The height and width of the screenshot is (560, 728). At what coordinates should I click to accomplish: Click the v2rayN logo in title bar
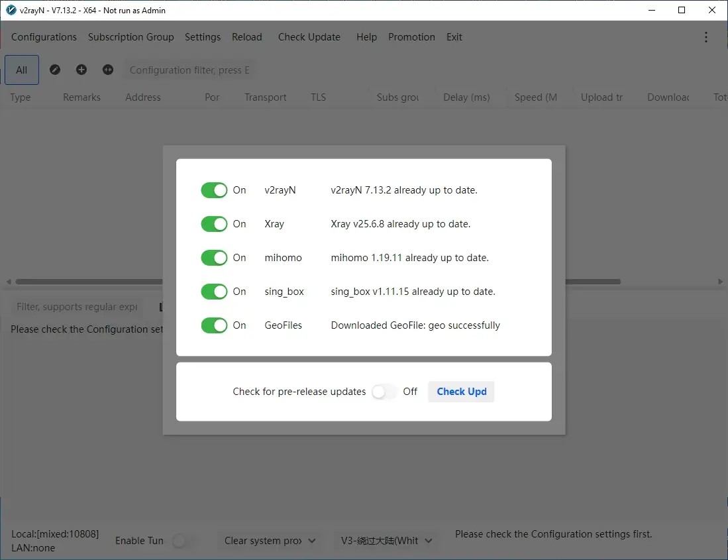tap(10, 10)
